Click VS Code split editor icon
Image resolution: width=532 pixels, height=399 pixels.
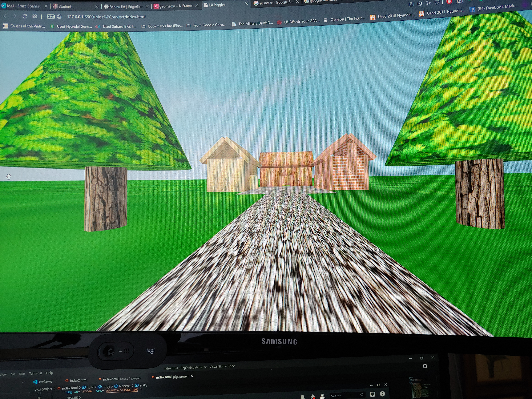(425, 366)
